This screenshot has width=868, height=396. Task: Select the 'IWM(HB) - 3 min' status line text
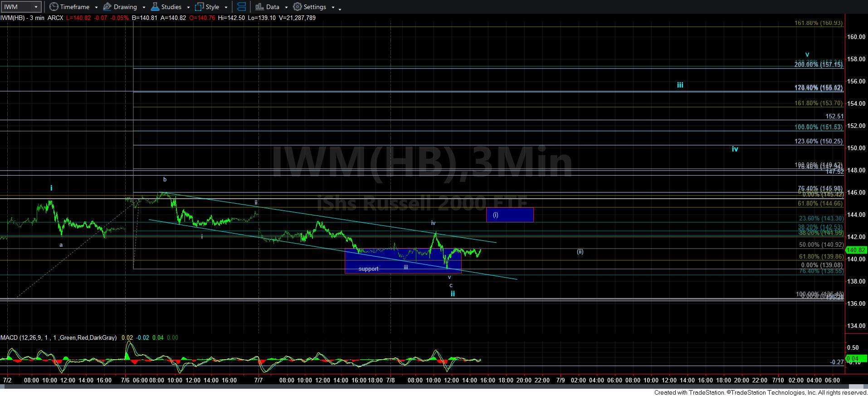point(22,18)
